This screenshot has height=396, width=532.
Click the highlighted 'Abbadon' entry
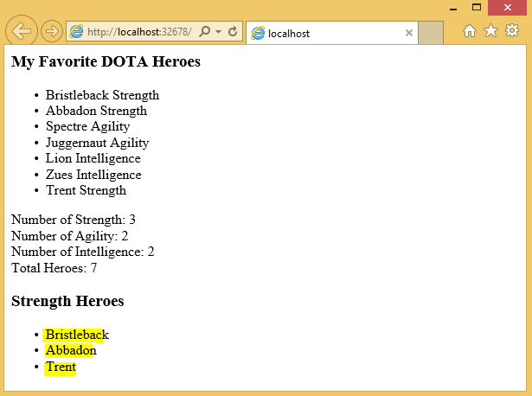point(71,350)
